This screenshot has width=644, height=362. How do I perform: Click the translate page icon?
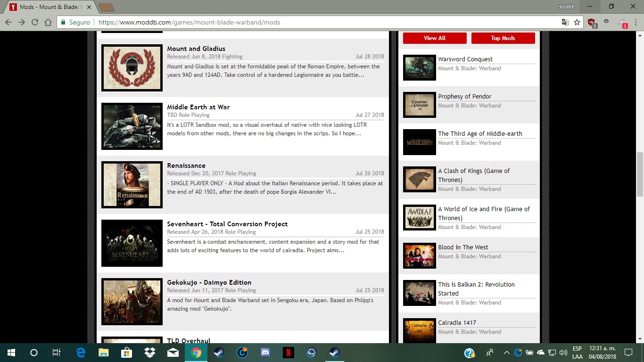coord(565,22)
